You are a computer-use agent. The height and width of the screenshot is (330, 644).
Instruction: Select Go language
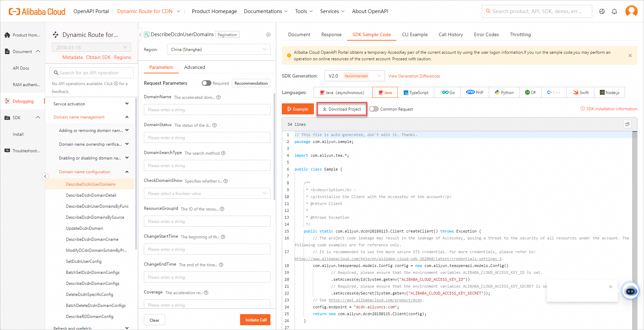tap(447, 92)
